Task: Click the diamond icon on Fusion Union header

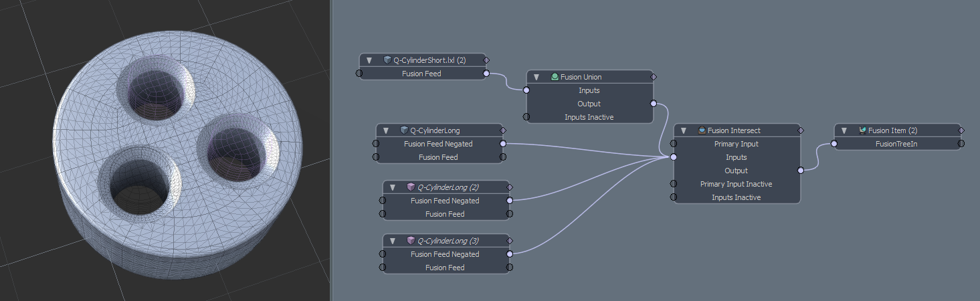Action: coord(654,77)
